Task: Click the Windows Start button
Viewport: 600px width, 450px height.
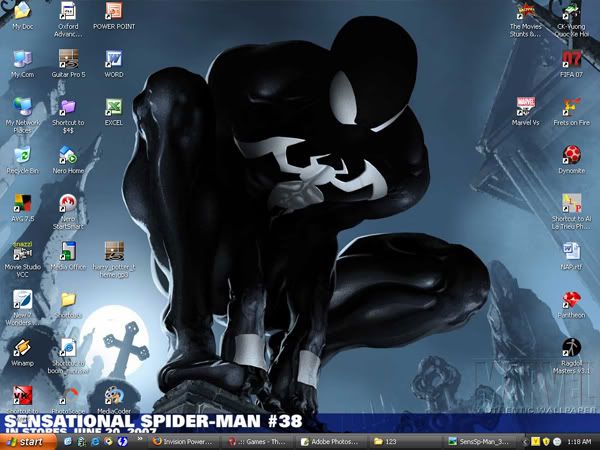Action: coord(24,441)
